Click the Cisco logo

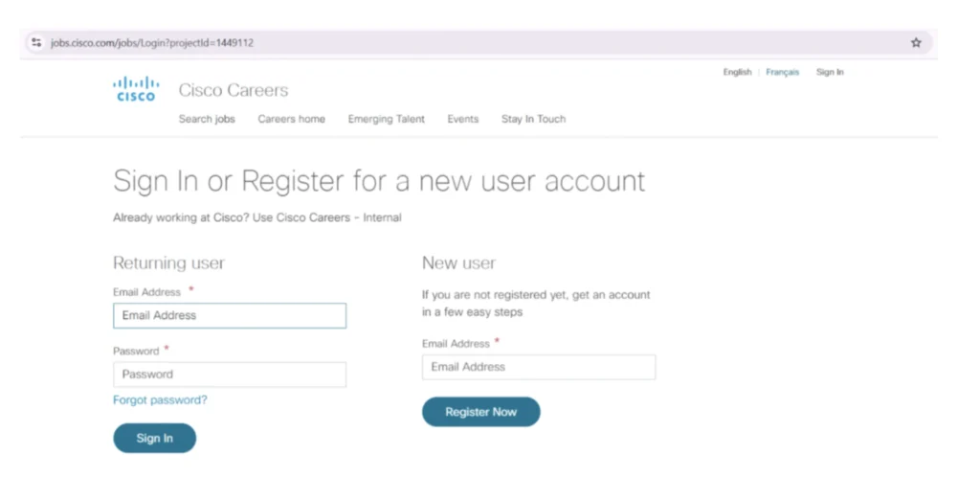click(x=136, y=88)
